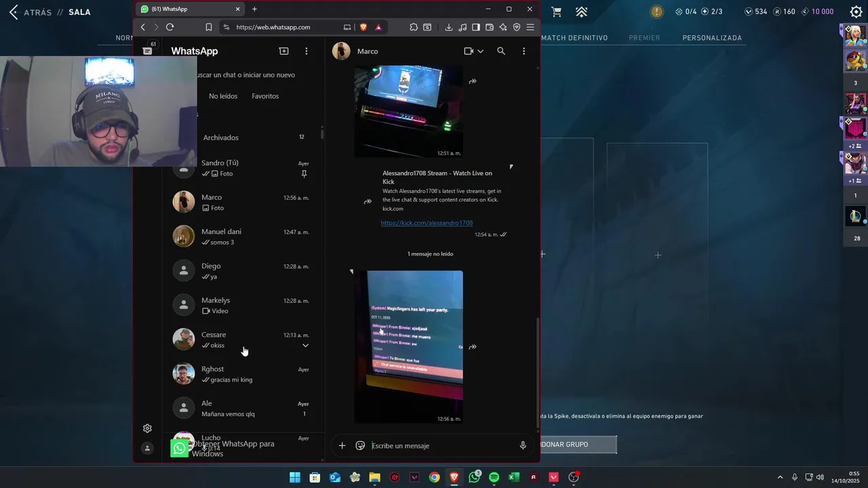
Task: Open the Cessare chat
Action: click(243, 340)
